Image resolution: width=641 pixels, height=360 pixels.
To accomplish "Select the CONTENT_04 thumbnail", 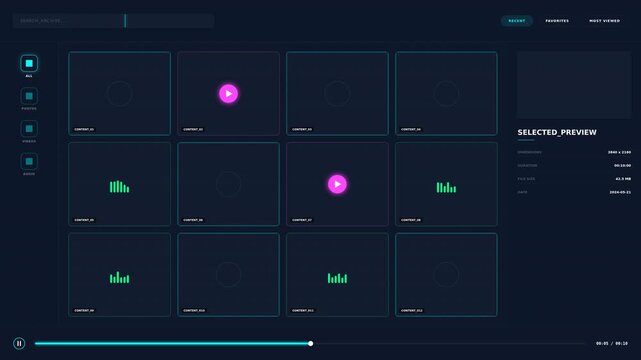I will (446, 94).
